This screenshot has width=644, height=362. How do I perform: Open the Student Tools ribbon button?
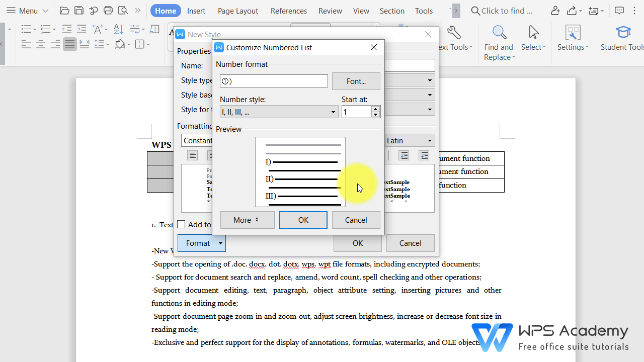pos(622,39)
